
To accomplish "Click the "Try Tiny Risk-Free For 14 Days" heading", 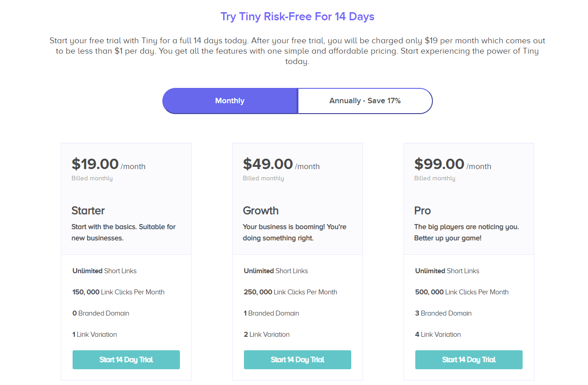I will tap(298, 17).
